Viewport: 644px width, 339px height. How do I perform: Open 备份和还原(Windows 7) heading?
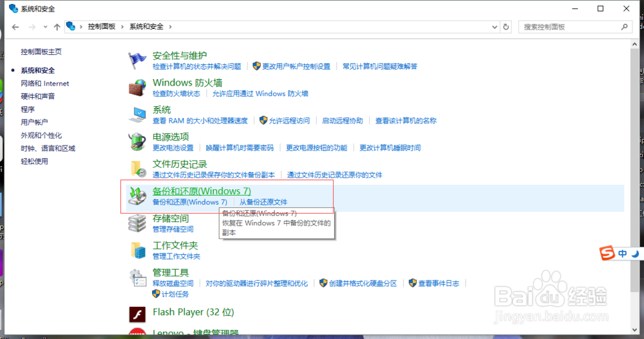click(x=202, y=191)
